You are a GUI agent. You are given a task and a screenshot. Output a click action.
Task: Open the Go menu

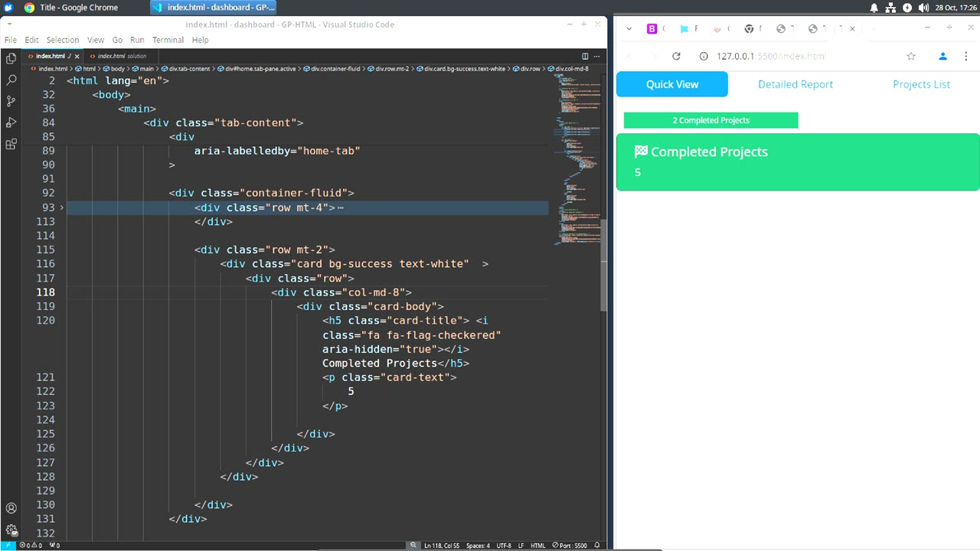coord(117,40)
